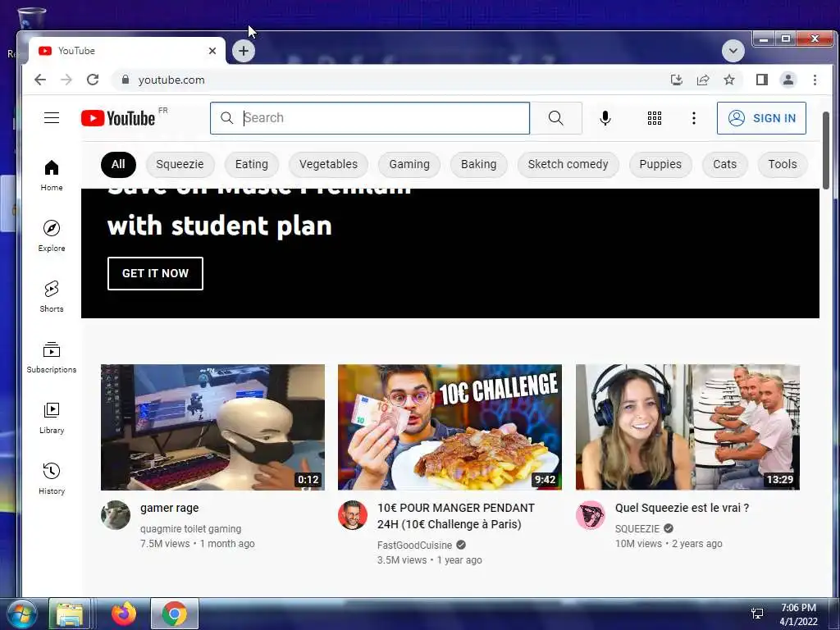Go to Home in sidebar
Viewport: 840px width, 630px height.
point(52,176)
